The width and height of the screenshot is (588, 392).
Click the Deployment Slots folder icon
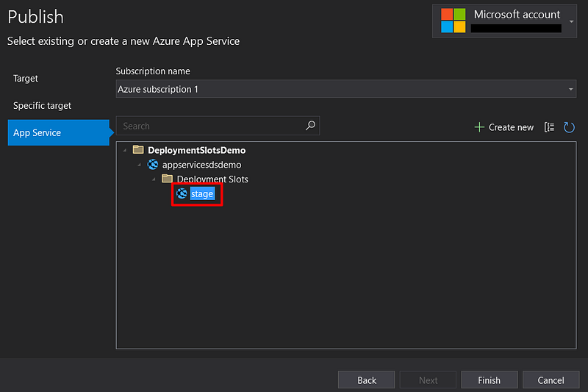click(167, 178)
